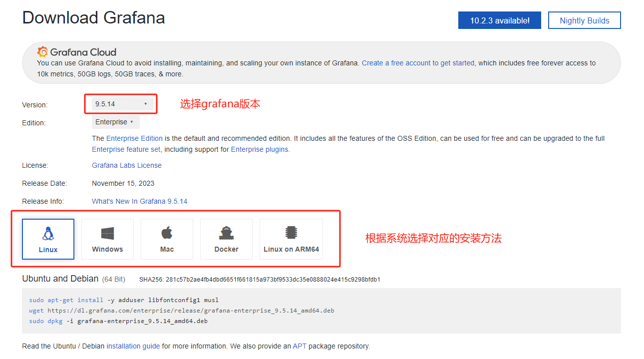This screenshot has height=359, width=644.
Task: Click the SHA256 checksum text
Action: pyautogui.click(x=260, y=280)
